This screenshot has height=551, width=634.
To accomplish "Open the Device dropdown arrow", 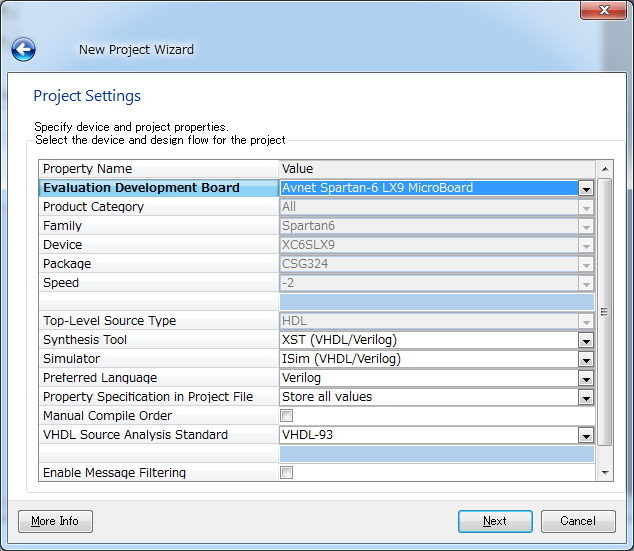I will click(586, 245).
